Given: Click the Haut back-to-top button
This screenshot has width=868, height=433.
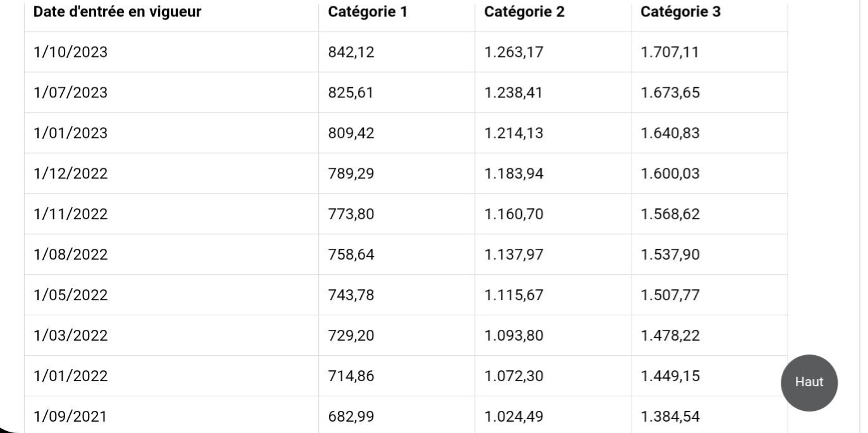Looking at the screenshot, I should pyautogui.click(x=809, y=382).
